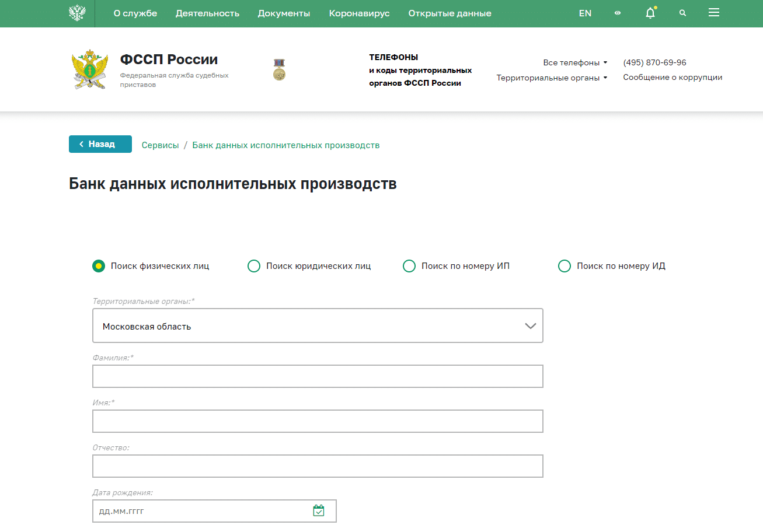Open the date picker calendar icon

click(x=319, y=510)
